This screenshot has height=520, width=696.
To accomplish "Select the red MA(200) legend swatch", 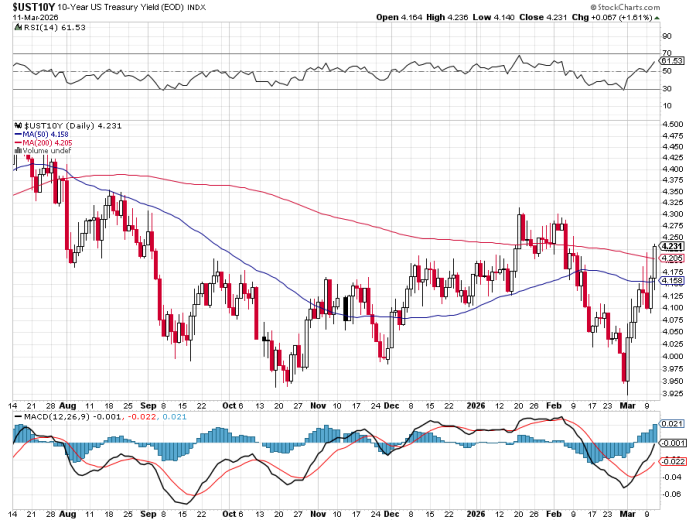I will point(17,142).
